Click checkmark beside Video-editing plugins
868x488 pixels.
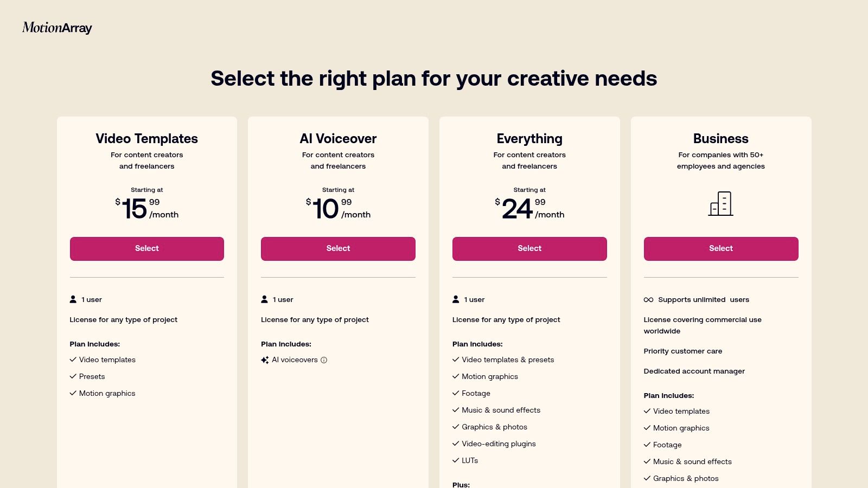456,444
